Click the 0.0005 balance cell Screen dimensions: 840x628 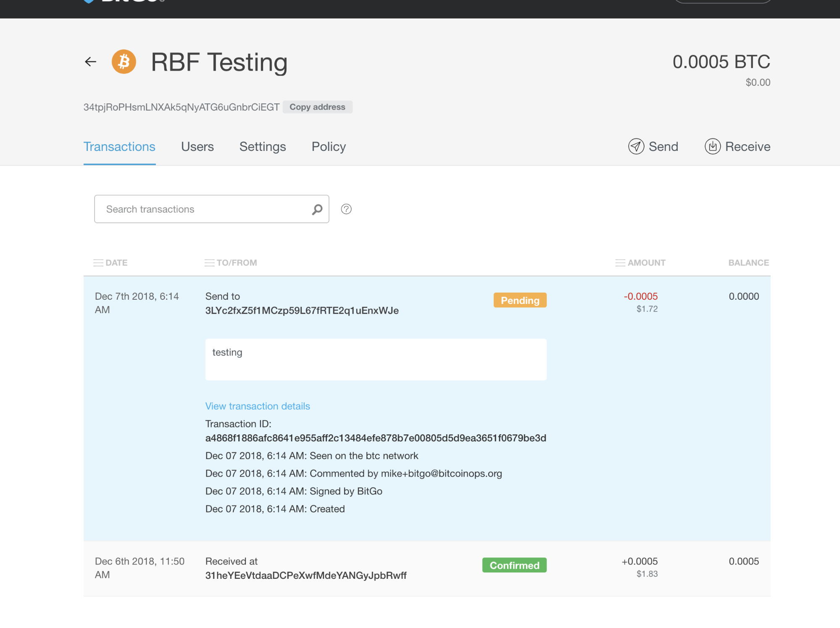point(744,561)
